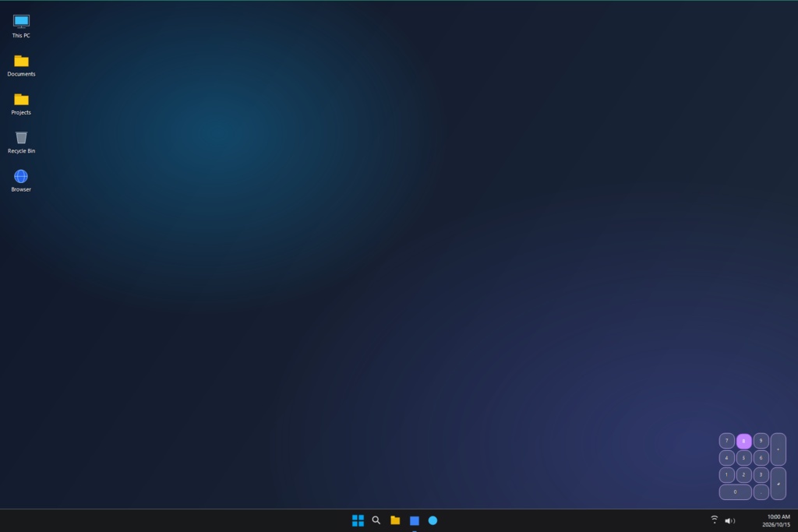This screenshot has height=532, width=798.
Task: Click the volume speaker tray icon
Action: [x=729, y=520]
